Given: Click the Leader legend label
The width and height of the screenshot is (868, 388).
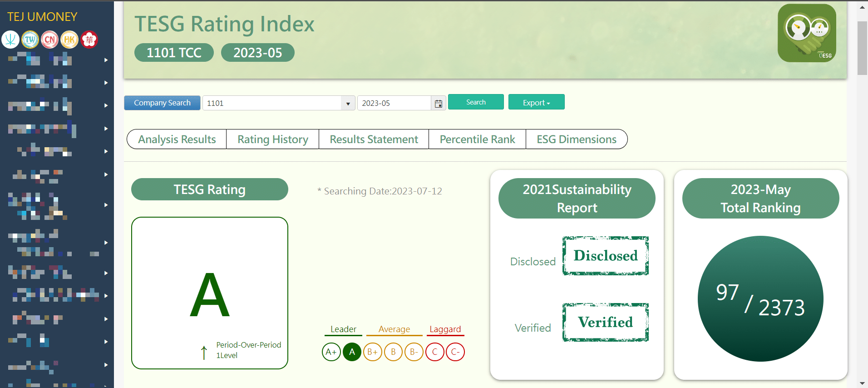Looking at the screenshot, I should click(343, 329).
